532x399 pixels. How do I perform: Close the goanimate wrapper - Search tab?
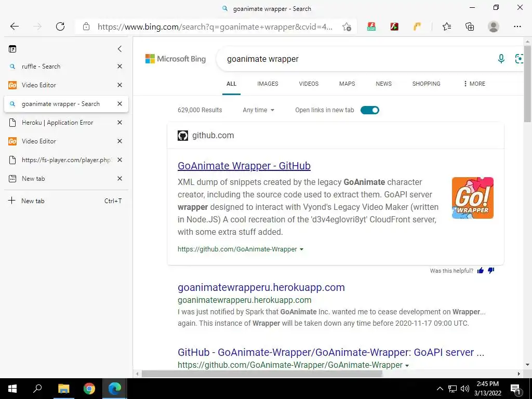click(119, 104)
